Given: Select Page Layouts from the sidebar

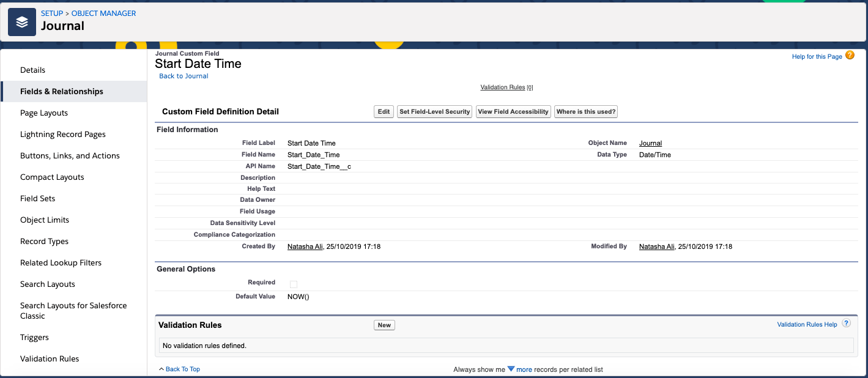Looking at the screenshot, I should pos(44,113).
